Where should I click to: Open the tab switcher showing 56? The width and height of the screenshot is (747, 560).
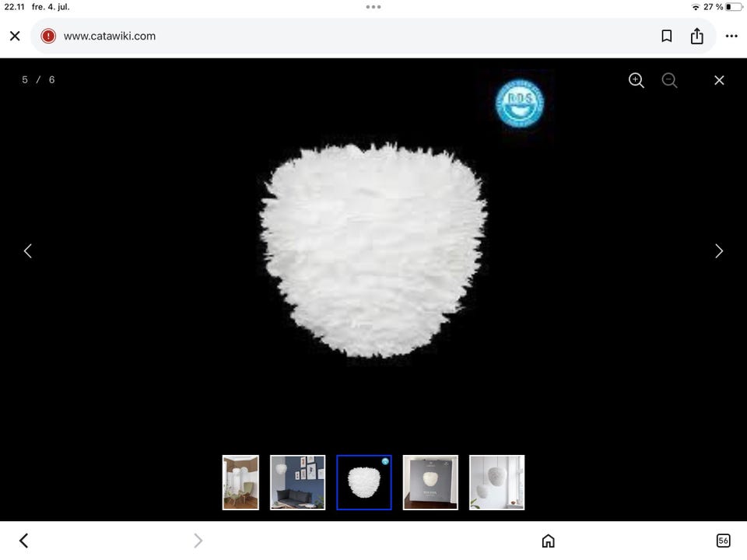[x=723, y=541]
